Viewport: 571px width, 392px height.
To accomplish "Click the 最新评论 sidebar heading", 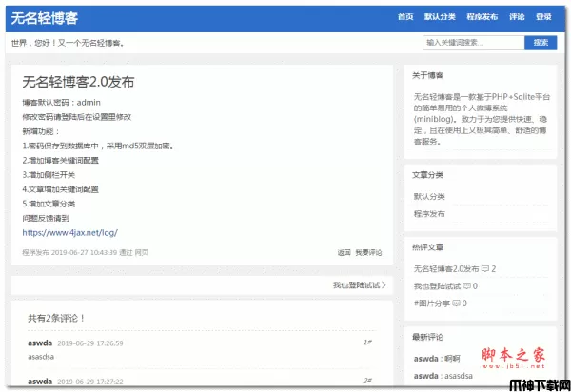I will 427,337.
